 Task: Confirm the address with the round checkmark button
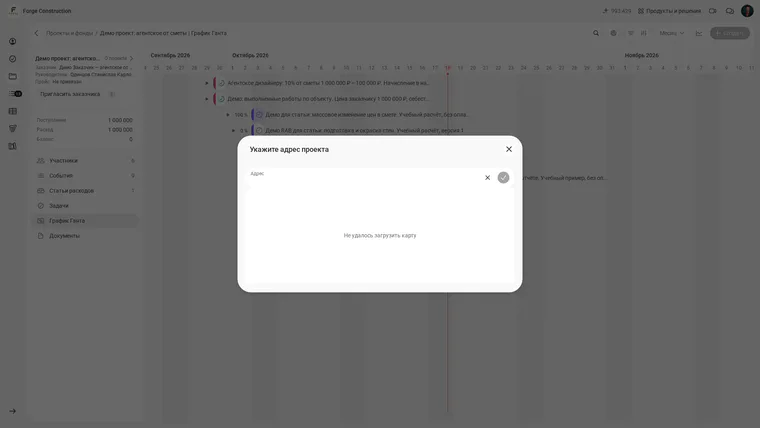coord(503,178)
